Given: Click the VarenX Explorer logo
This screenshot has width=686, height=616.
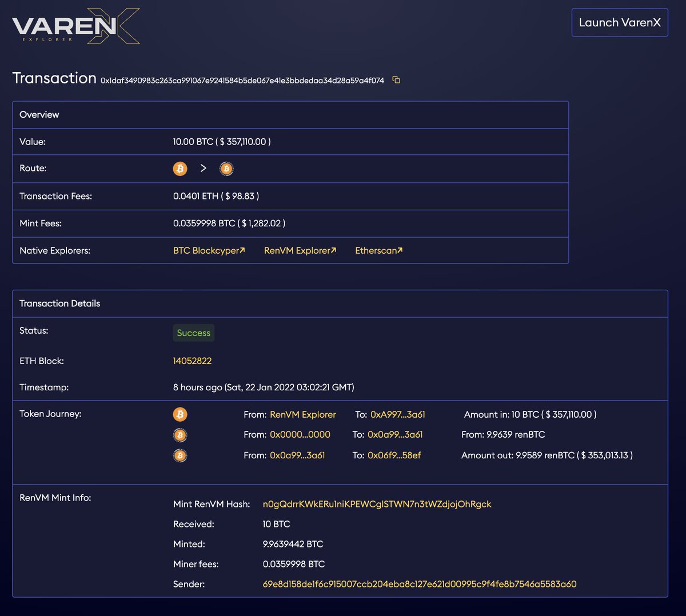Looking at the screenshot, I should tap(76, 26).
